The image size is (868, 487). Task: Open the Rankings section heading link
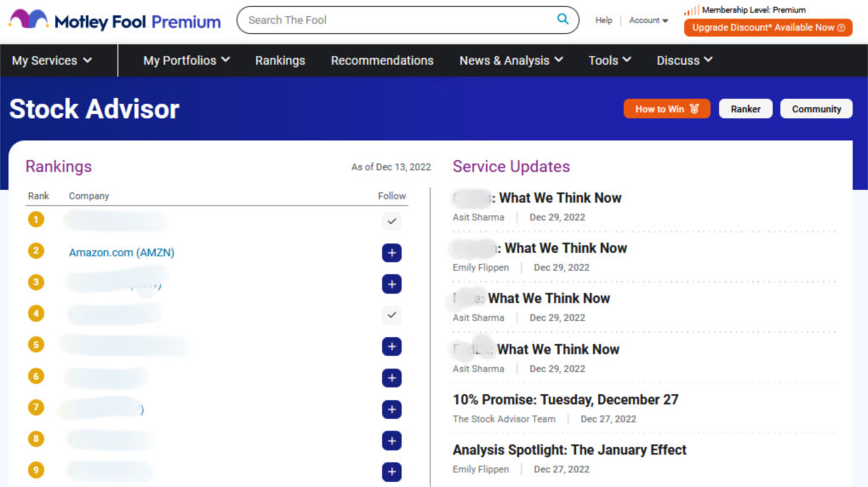click(59, 167)
